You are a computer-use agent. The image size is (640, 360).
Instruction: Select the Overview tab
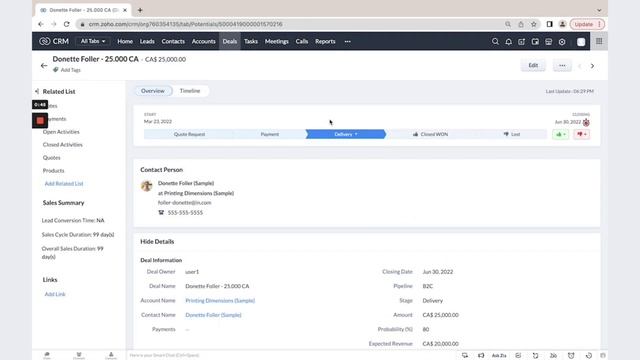click(153, 91)
